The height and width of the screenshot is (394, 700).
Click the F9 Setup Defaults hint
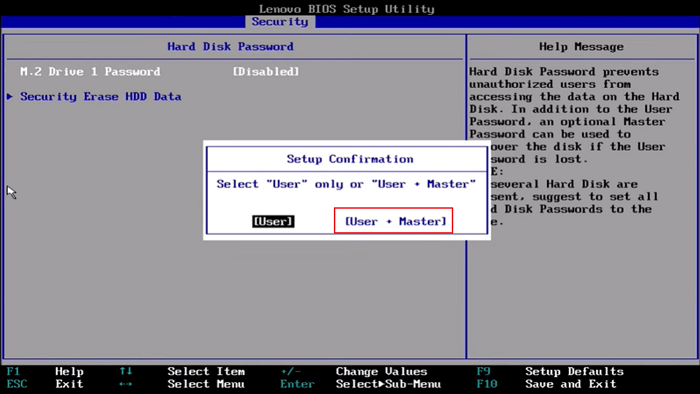click(x=550, y=371)
